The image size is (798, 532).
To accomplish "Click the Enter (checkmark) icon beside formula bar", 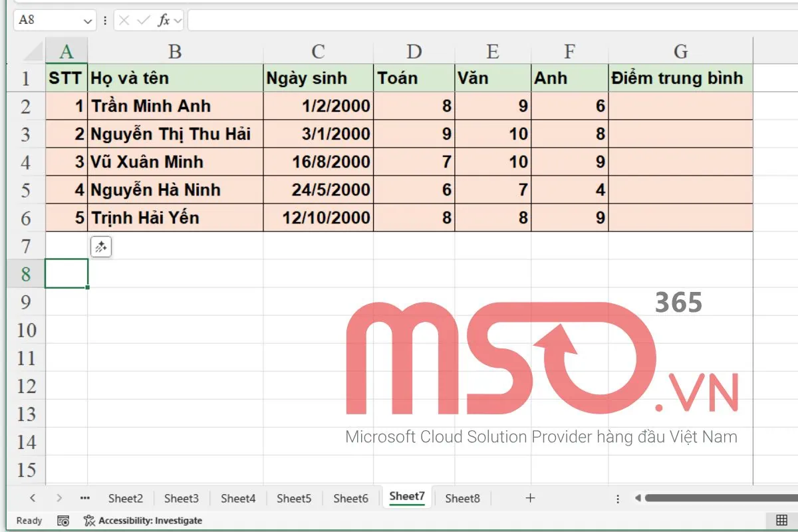I will (x=142, y=20).
